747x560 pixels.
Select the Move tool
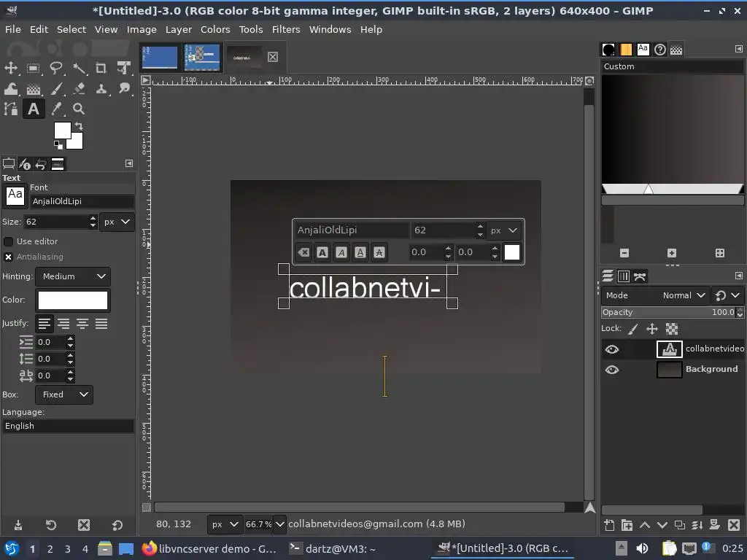(10, 68)
